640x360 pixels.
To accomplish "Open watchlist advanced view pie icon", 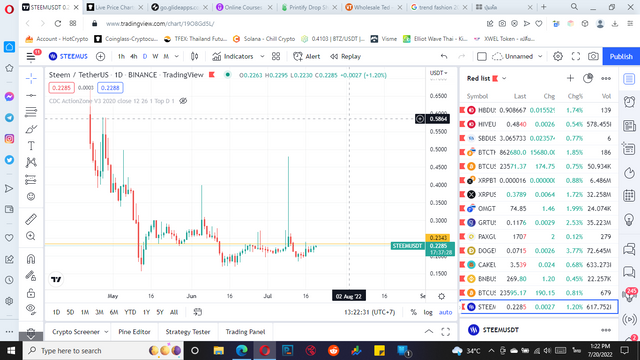I will tap(588, 78).
